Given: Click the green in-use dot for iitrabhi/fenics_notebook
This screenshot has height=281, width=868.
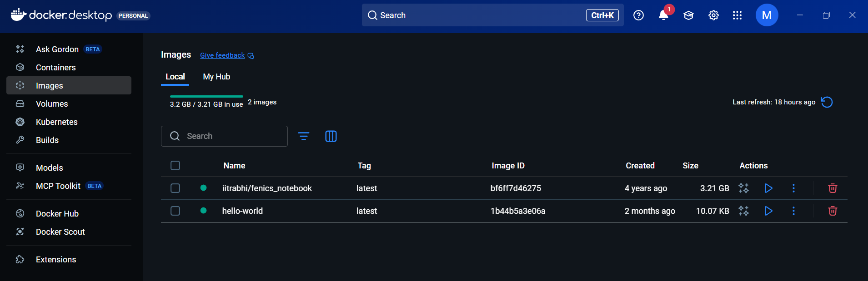Looking at the screenshot, I should pyautogui.click(x=203, y=188).
